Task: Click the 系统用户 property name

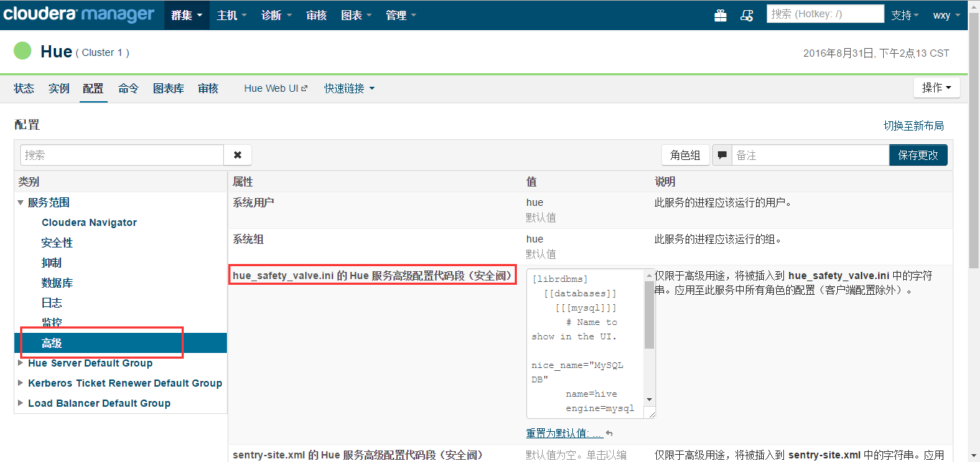Action: click(x=253, y=202)
